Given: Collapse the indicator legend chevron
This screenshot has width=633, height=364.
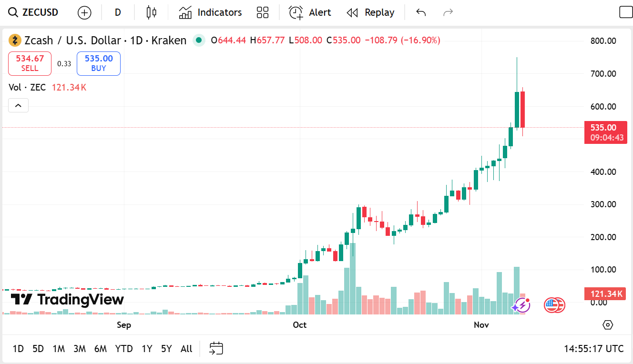Looking at the screenshot, I should (x=18, y=105).
